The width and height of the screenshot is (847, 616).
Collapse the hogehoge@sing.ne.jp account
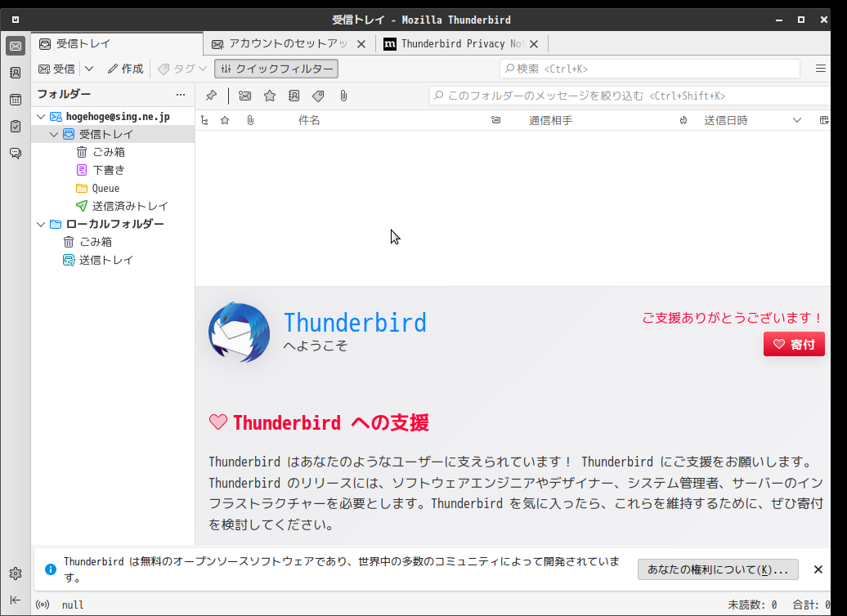[x=41, y=117]
